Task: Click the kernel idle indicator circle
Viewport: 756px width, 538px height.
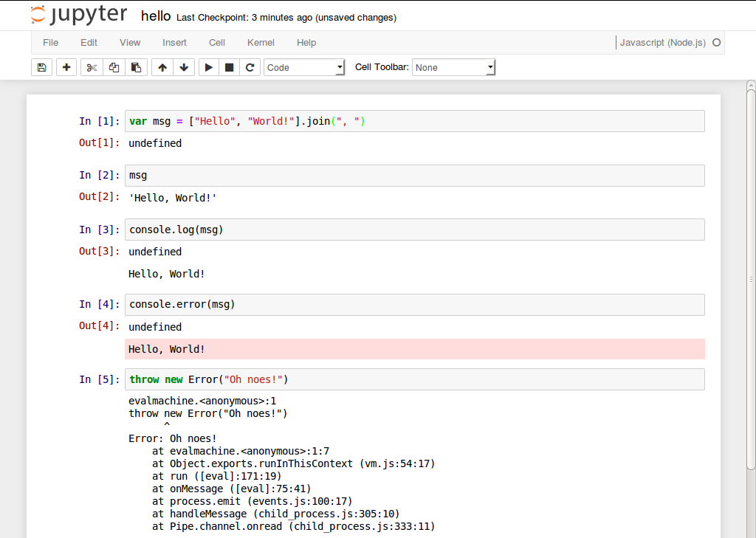Action: point(716,43)
